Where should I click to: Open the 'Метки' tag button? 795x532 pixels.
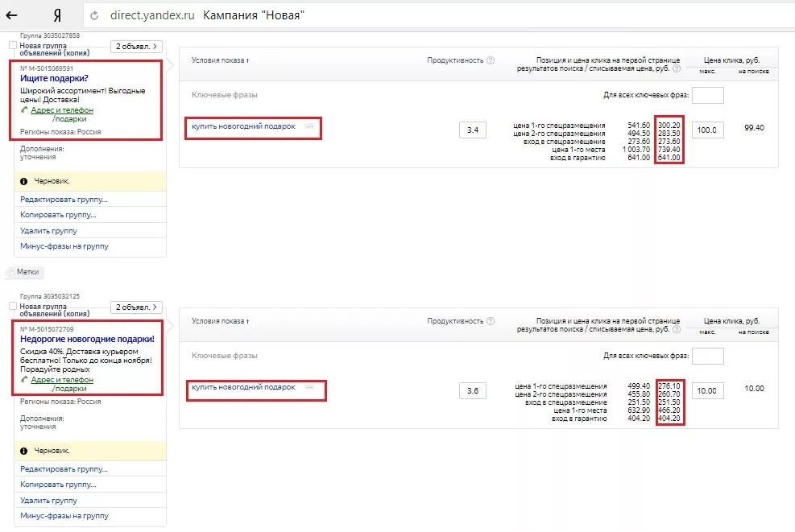[25, 272]
